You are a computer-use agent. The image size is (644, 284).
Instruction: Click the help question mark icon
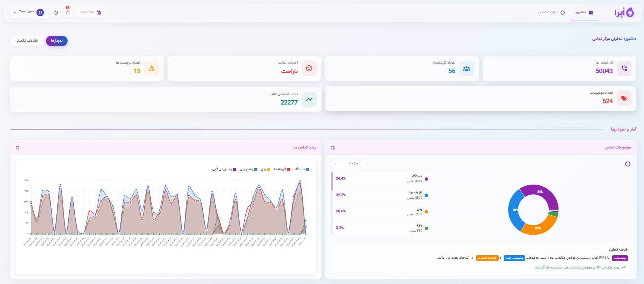pos(56,13)
